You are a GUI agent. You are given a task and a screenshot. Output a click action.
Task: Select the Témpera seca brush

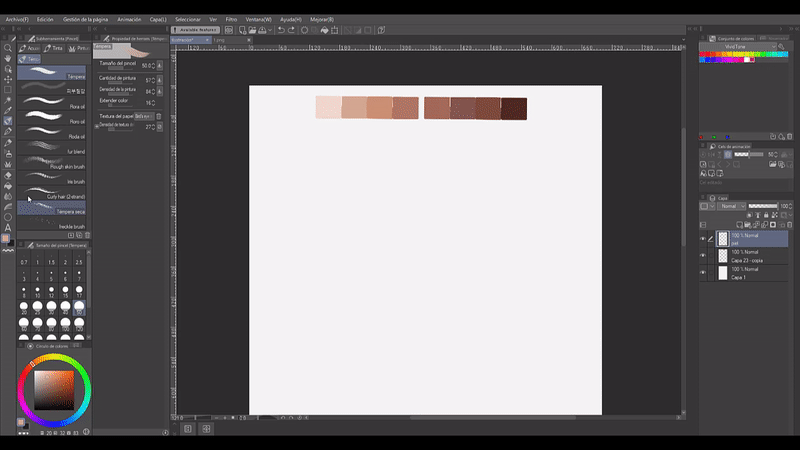pos(52,208)
